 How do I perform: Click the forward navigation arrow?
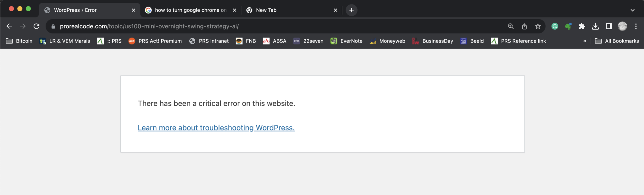(x=23, y=26)
